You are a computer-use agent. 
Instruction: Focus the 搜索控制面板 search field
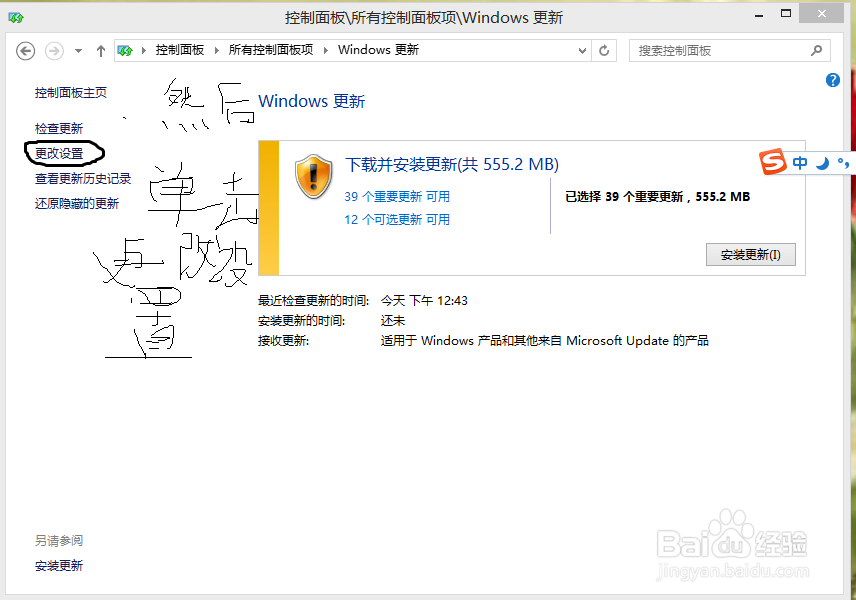[x=729, y=51]
